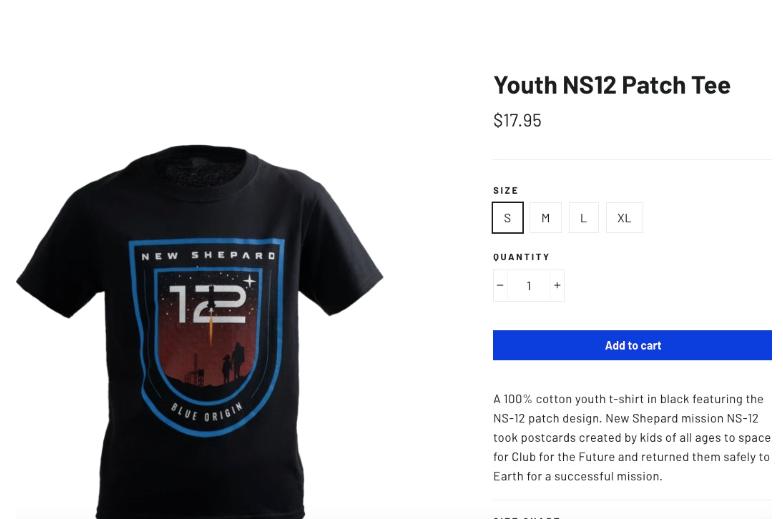Click the product description paragraph
This screenshot has height=519, width=783.
pos(632,438)
